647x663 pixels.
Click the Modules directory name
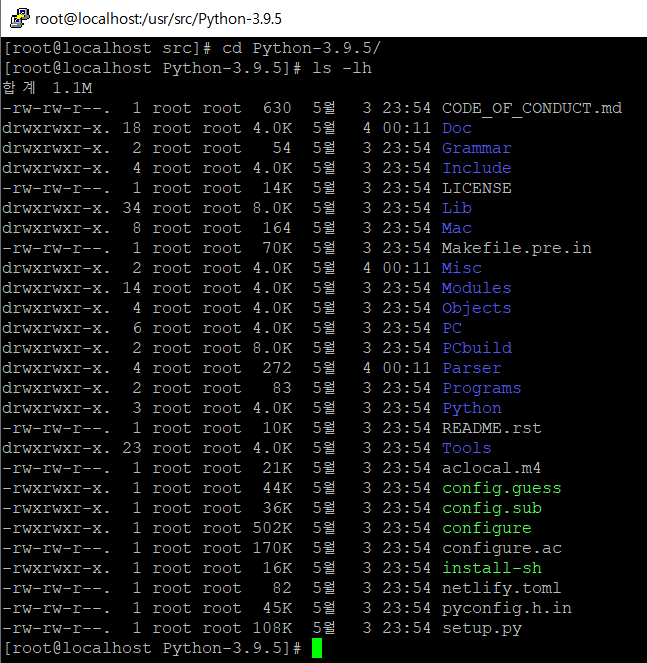(x=477, y=288)
